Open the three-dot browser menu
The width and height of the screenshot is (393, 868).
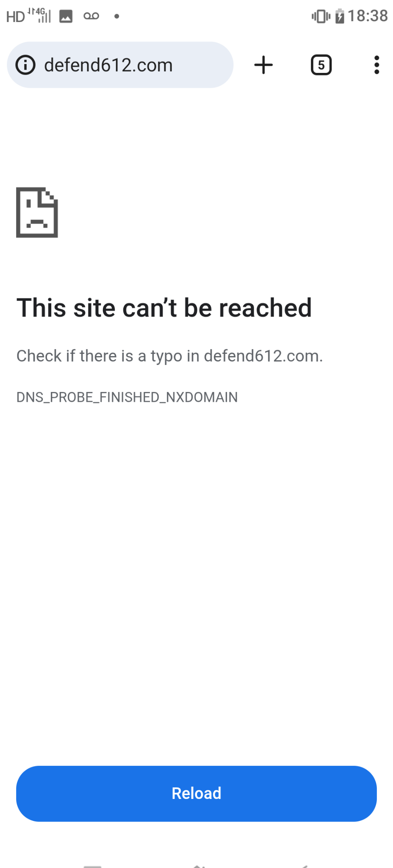tap(376, 65)
